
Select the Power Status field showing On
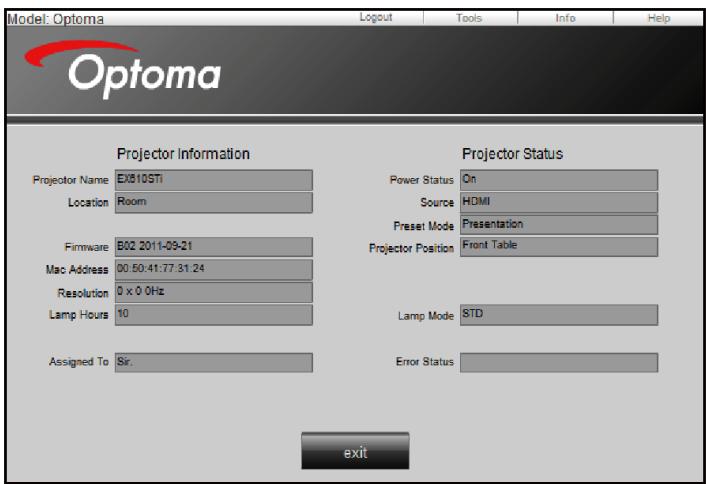[x=559, y=180]
